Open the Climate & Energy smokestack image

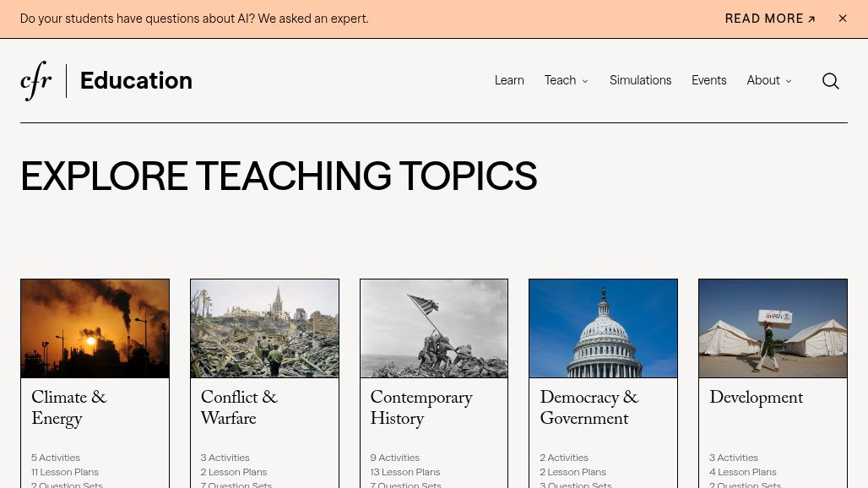click(x=95, y=328)
